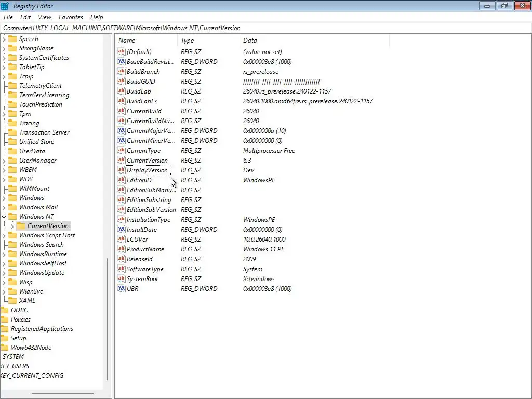This screenshot has height=399, width=532.
Task: Click the folder icon beside Wow6432Node
Action: [x=5, y=348]
